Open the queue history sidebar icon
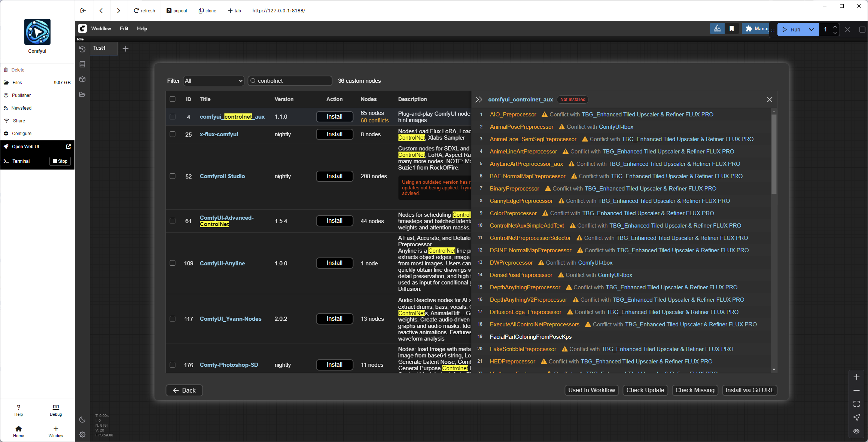868x442 pixels. click(x=82, y=49)
